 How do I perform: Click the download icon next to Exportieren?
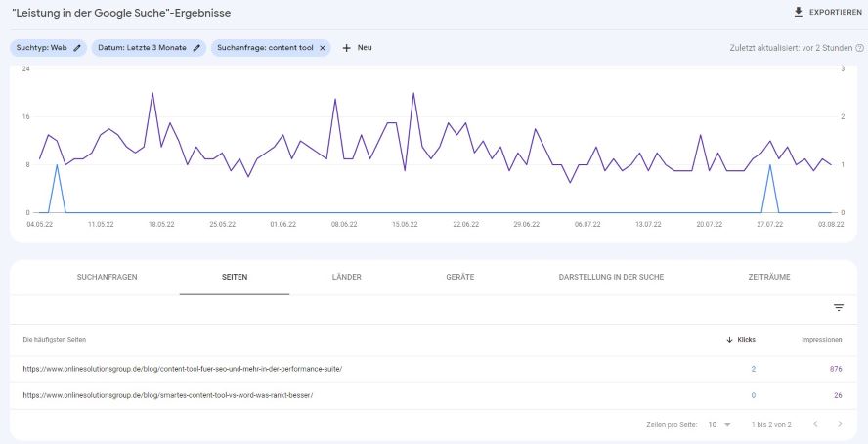pos(799,12)
